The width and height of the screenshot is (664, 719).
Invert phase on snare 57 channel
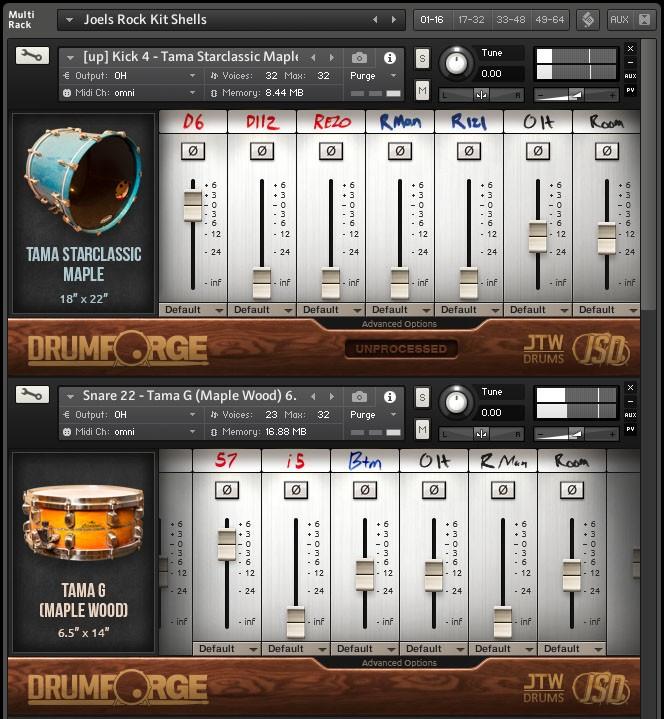pyautogui.click(x=227, y=490)
